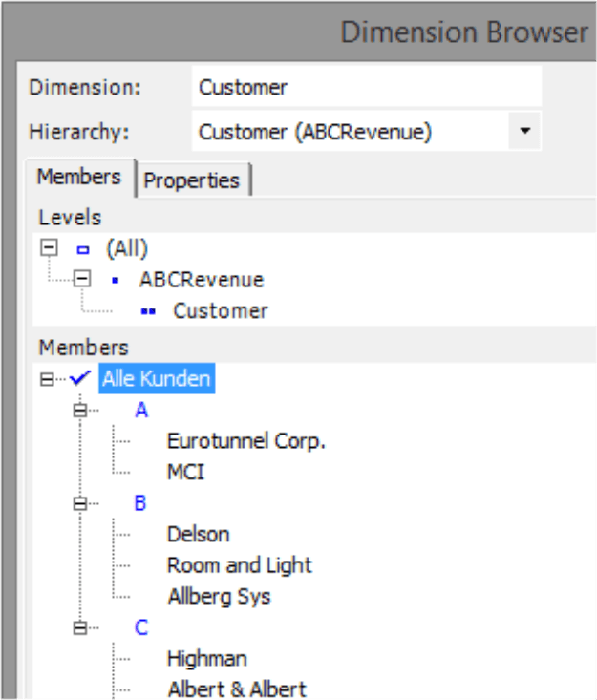Viewport: 597px width, 700px height.
Task: Toggle the checkmark beside Alle Kunden
Action: coord(80,378)
